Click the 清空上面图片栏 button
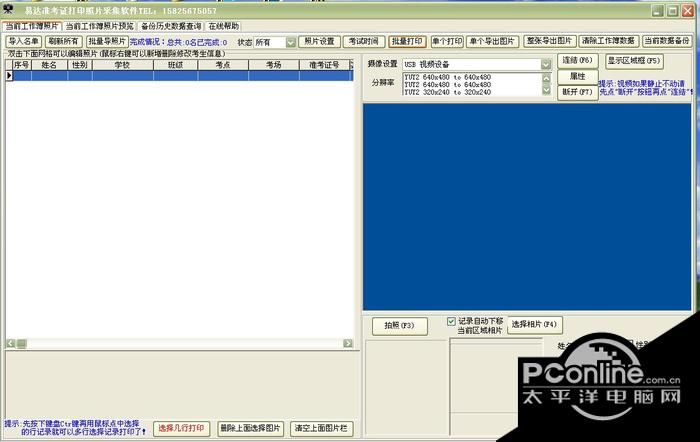 point(321,429)
